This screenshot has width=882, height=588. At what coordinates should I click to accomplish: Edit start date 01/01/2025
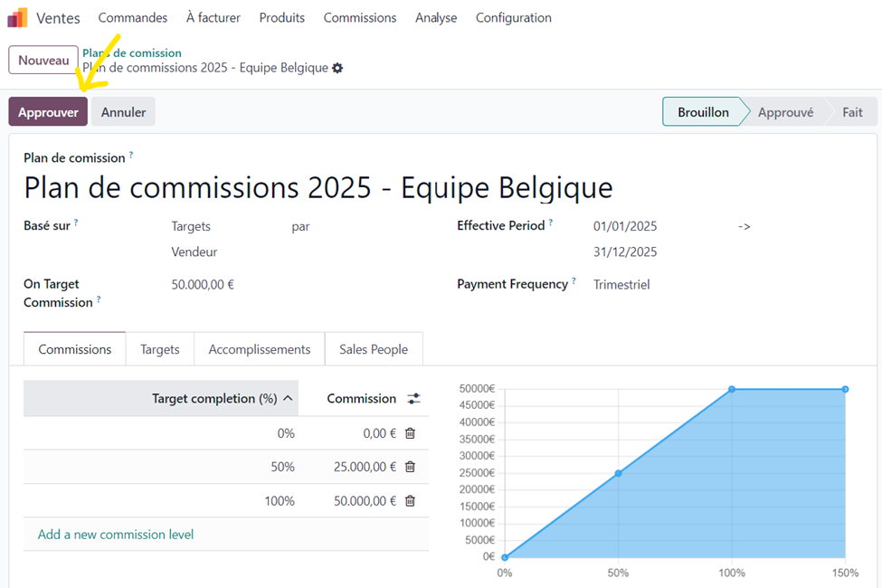625,226
